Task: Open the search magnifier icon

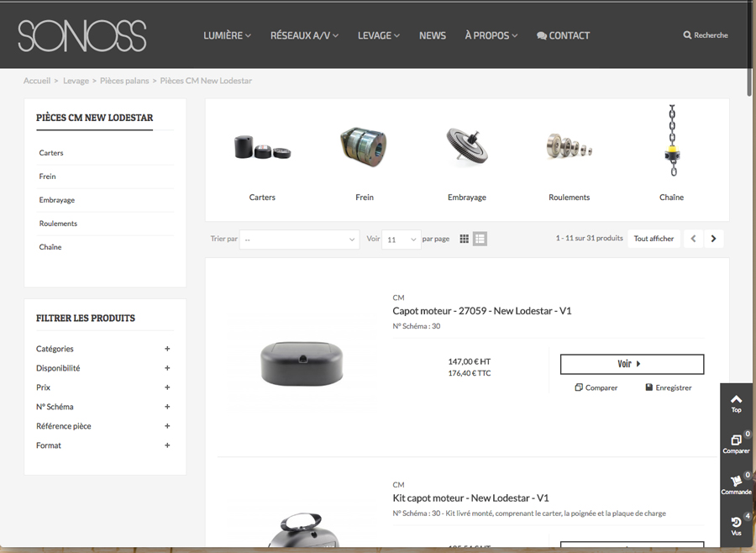Action: 687,35
